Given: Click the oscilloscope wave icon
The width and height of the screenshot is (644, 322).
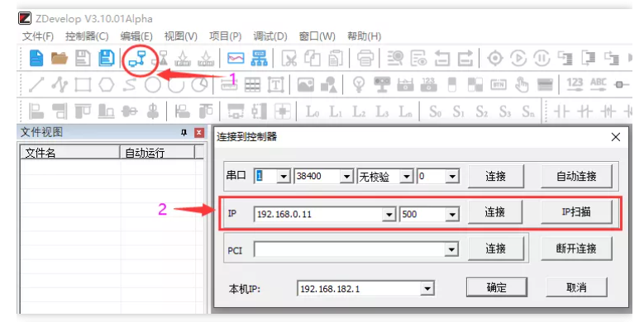Looking at the screenshot, I should 236,59.
